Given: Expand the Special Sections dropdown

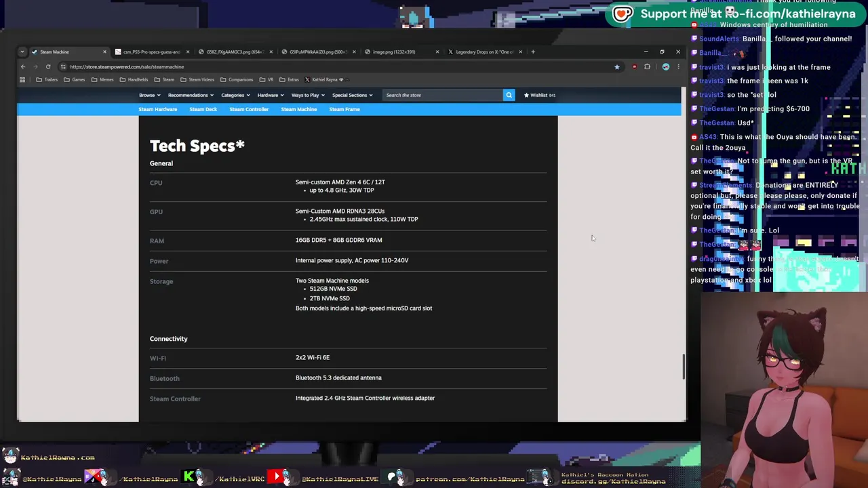Looking at the screenshot, I should [x=352, y=95].
